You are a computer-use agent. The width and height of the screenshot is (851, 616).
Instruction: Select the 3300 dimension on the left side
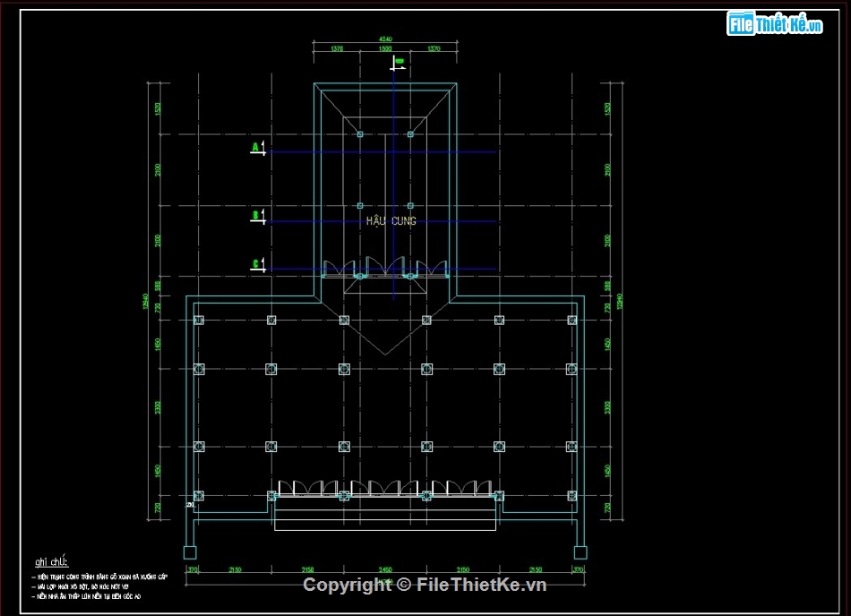coord(158,407)
